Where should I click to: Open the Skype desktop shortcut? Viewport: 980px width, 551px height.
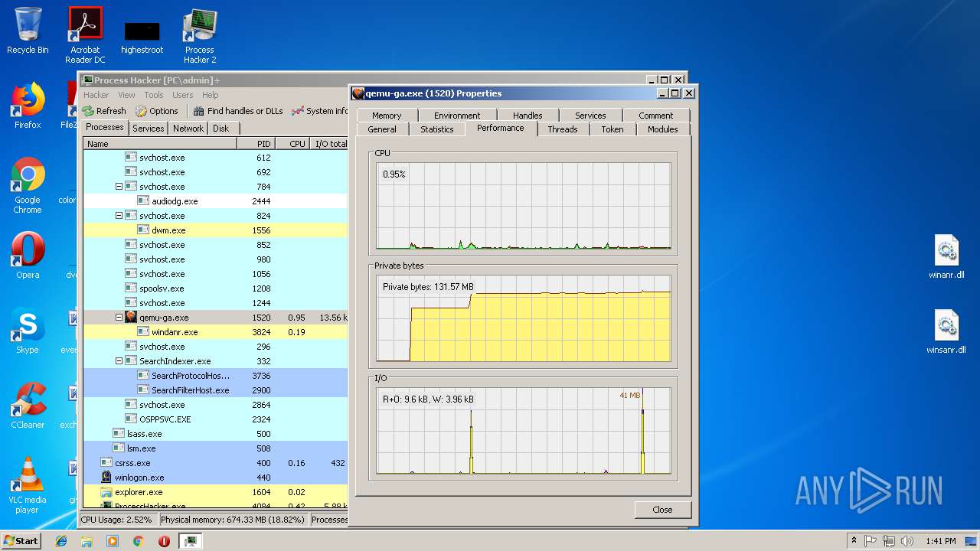tap(28, 331)
